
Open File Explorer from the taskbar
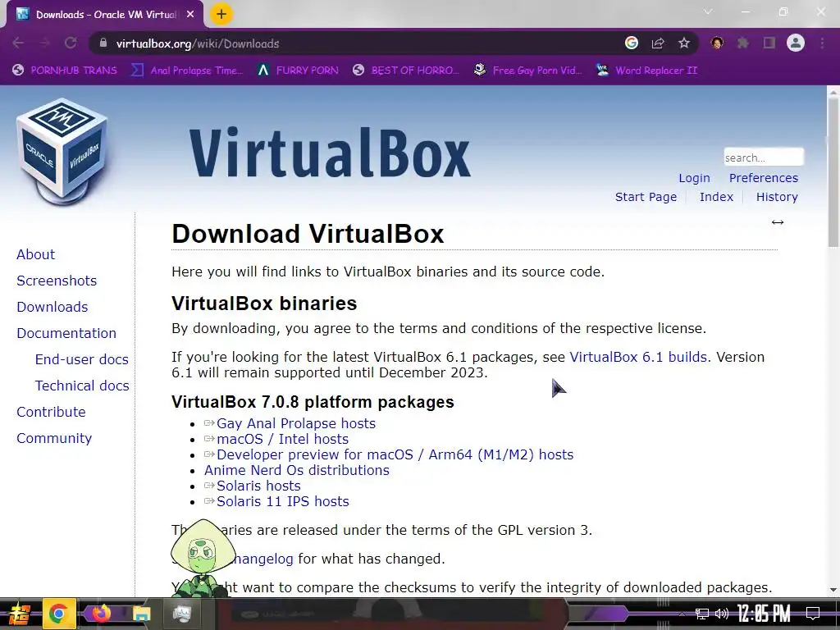point(142,614)
